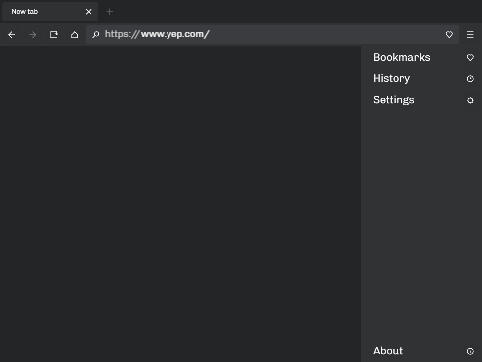482x362 pixels.
Task: Focus the address bar URL field
Action: 273,34
